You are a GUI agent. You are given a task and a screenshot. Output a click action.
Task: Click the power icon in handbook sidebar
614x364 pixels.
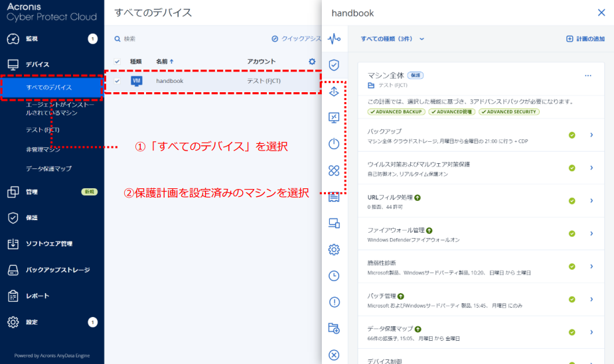pyautogui.click(x=334, y=144)
